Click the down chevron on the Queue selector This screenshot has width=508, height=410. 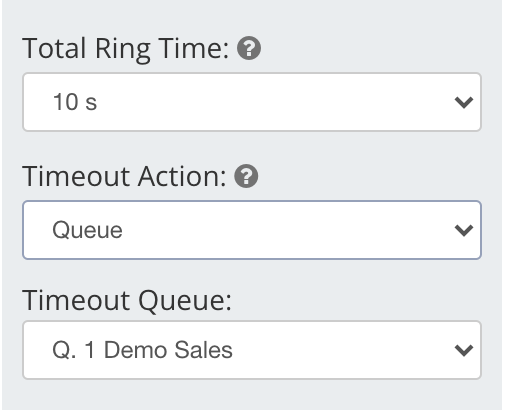(464, 230)
